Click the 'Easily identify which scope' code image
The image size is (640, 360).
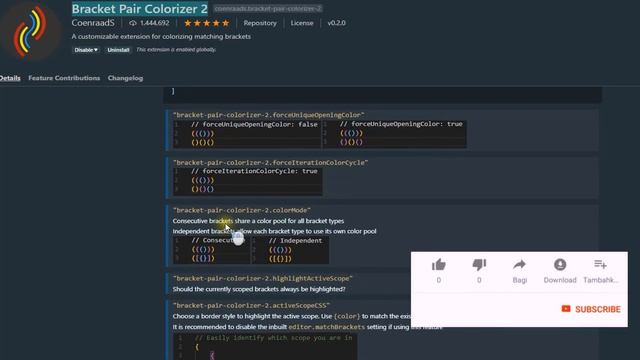point(265,347)
